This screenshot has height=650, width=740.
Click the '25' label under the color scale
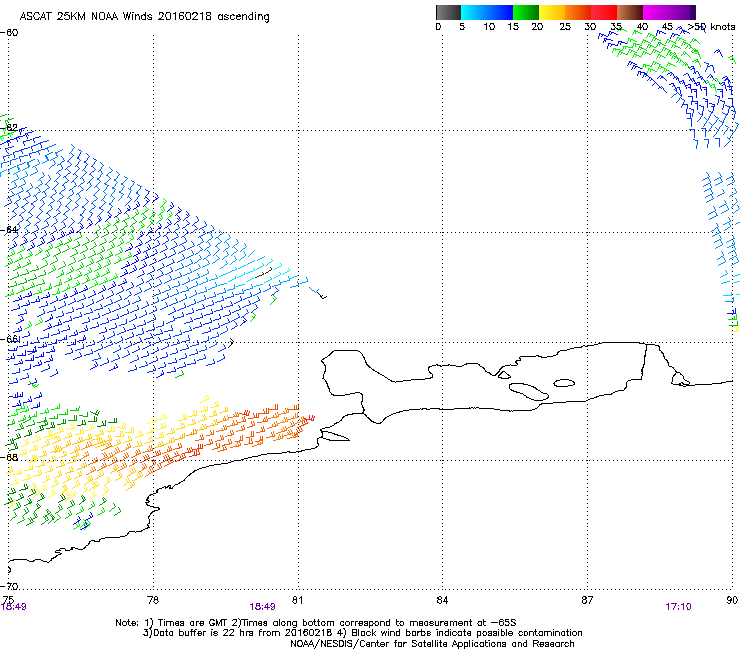[x=565, y=27]
